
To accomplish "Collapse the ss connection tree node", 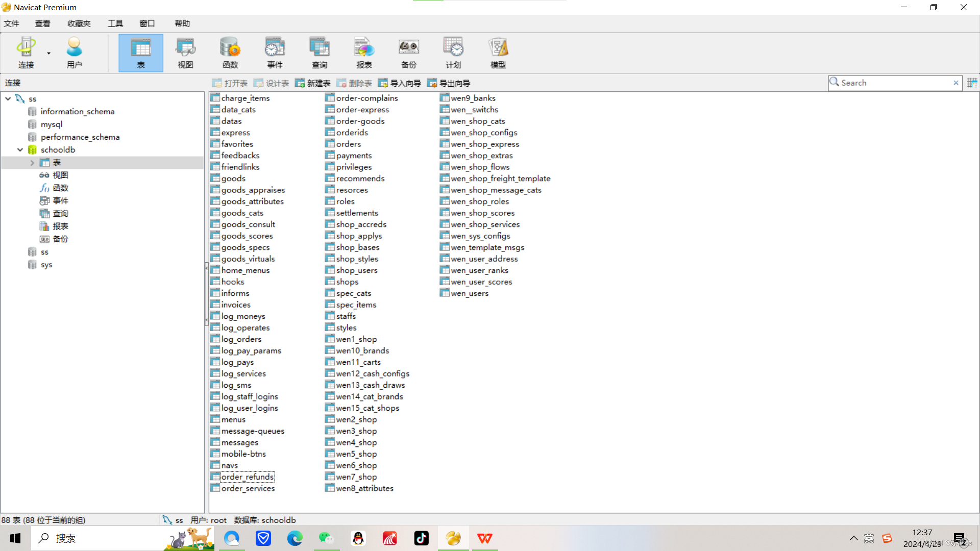I will click(x=8, y=98).
